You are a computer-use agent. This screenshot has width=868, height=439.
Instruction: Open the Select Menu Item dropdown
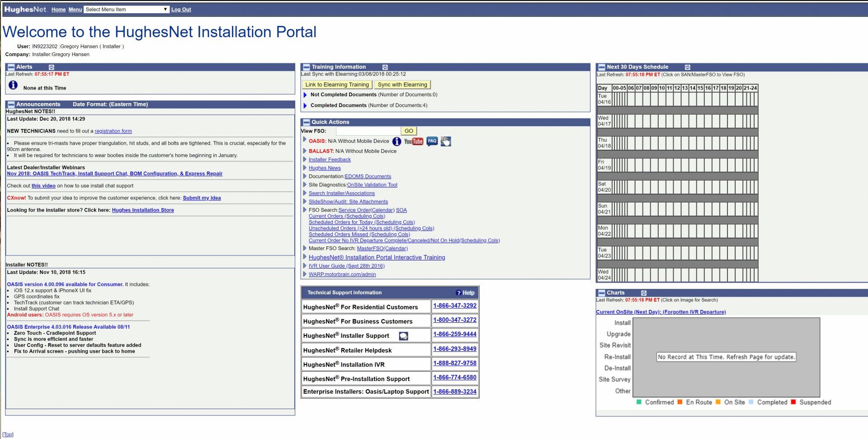(127, 9)
